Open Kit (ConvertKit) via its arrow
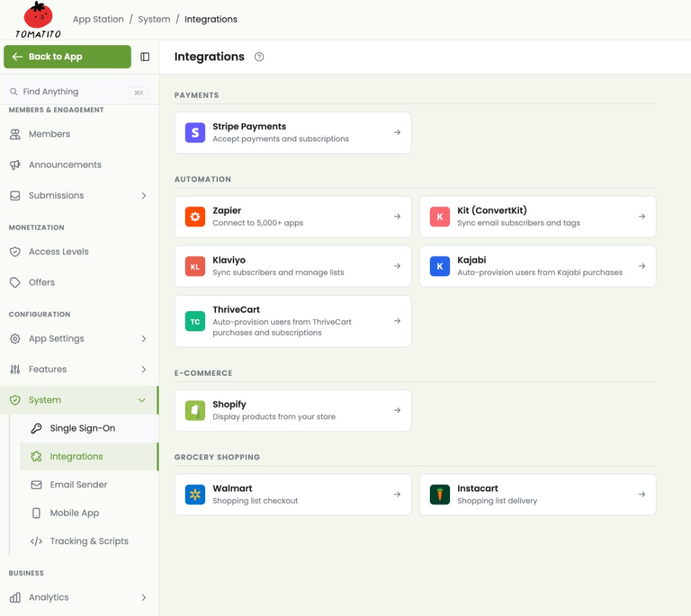 tap(642, 217)
